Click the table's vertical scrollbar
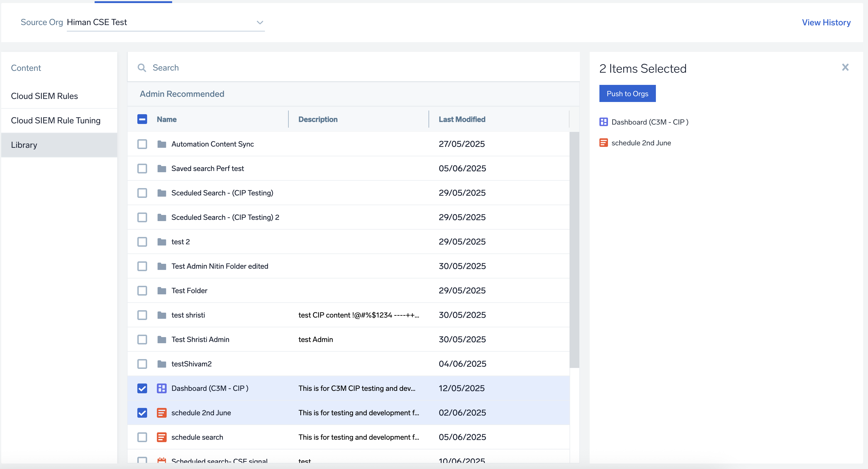 (574, 249)
